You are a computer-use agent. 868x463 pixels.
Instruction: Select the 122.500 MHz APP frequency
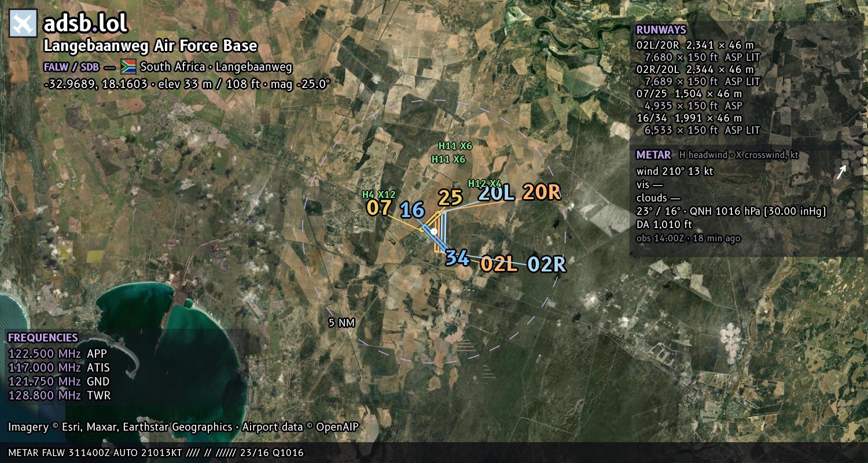point(57,354)
